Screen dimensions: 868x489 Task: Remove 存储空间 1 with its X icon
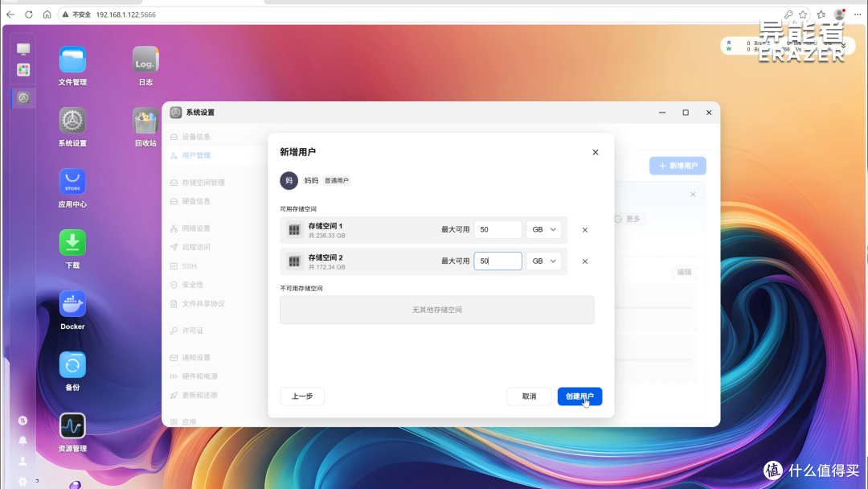[584, 230]
